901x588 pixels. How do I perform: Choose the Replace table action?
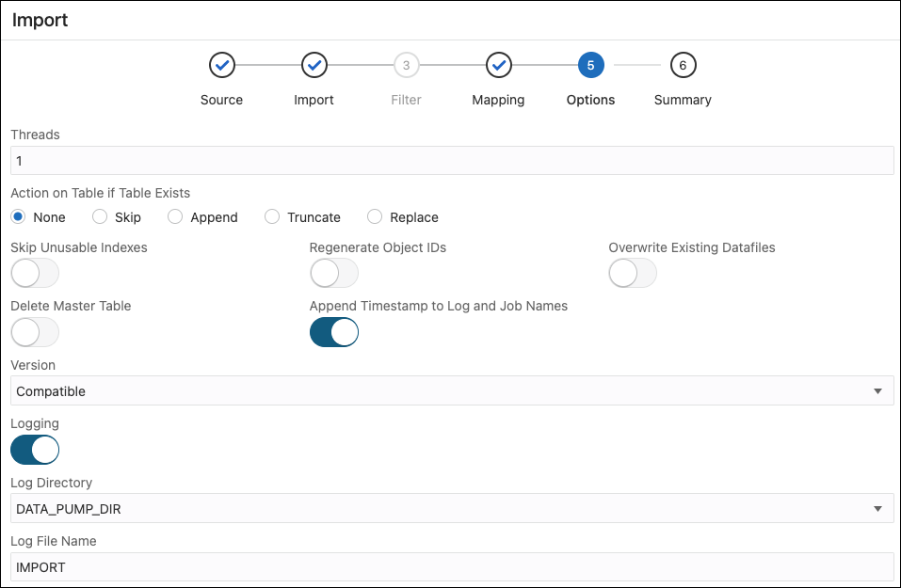coord(373,216)
